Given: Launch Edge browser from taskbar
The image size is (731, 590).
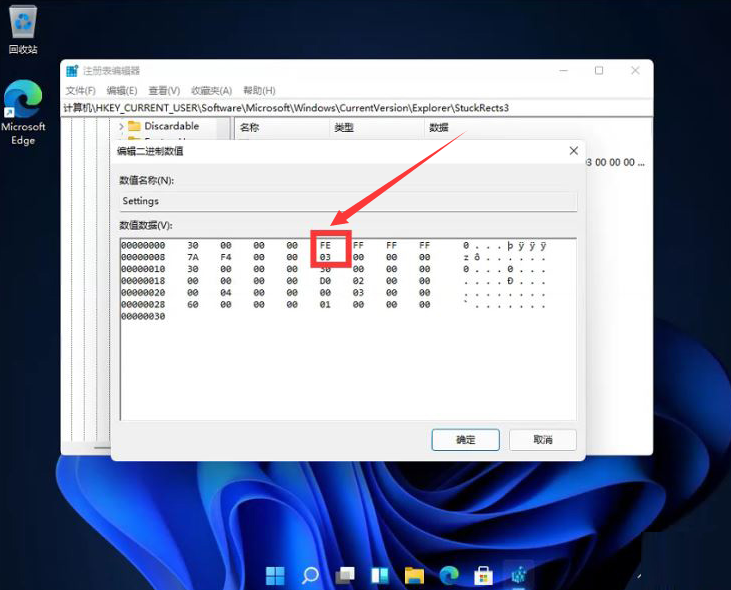Looking at the screenshot, I should point(449,576).
